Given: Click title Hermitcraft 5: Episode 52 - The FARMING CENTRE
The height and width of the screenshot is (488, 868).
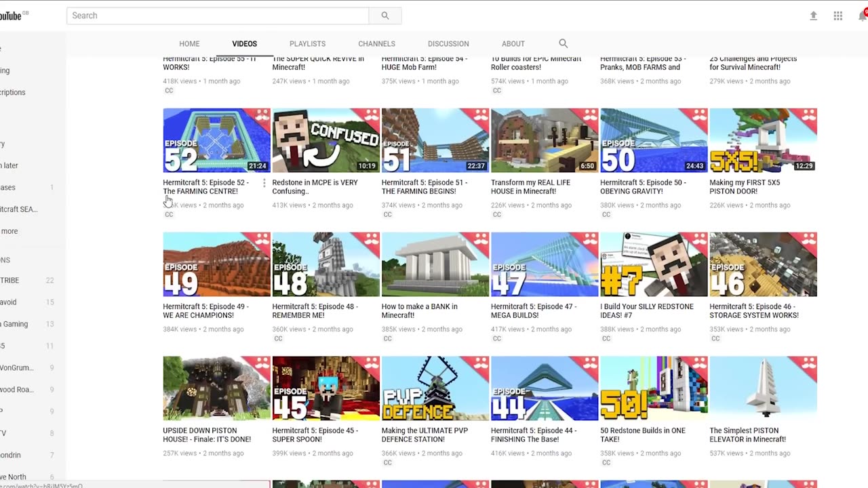Looking at the screenshot, I should tap(206, 187).
